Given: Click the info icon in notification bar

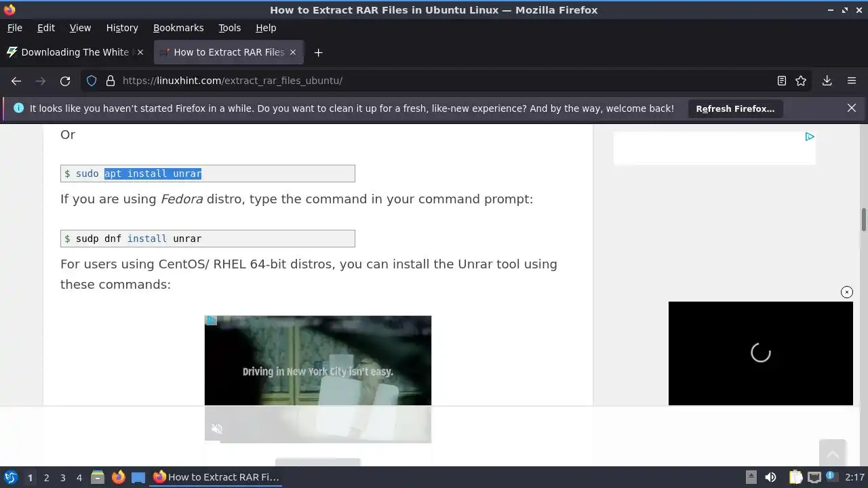Looking at the screenshot, I should [x=18, y=108].
